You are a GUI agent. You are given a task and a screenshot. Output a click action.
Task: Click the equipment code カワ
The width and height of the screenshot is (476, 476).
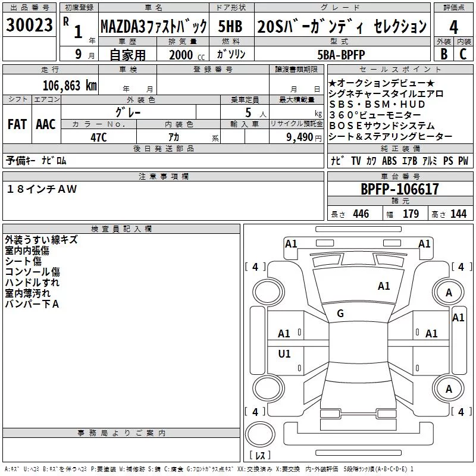click(371, 161)
